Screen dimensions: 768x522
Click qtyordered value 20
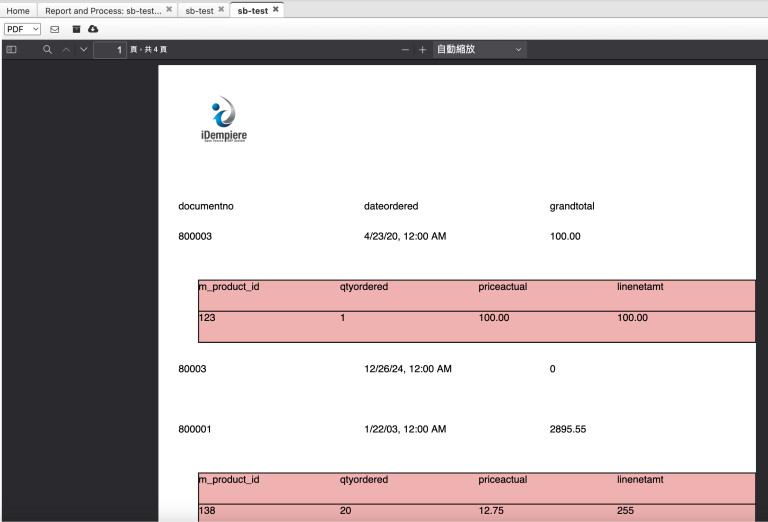point(345,510)
